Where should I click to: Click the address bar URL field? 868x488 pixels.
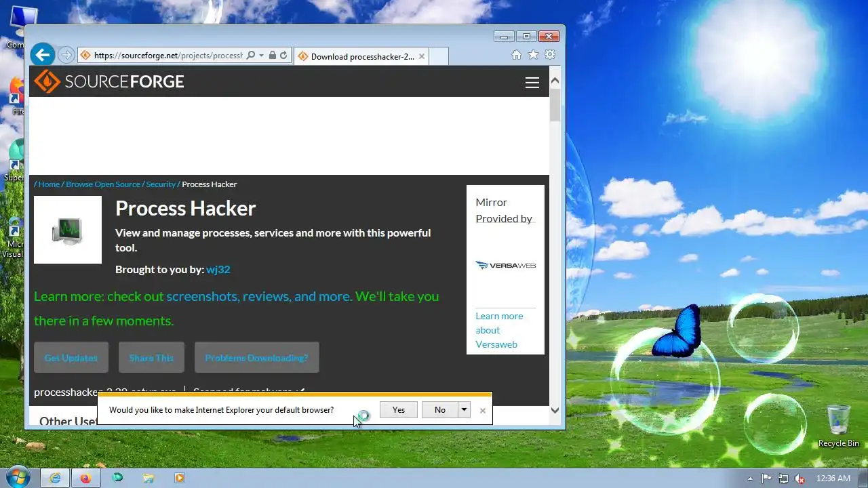point(167,56)
